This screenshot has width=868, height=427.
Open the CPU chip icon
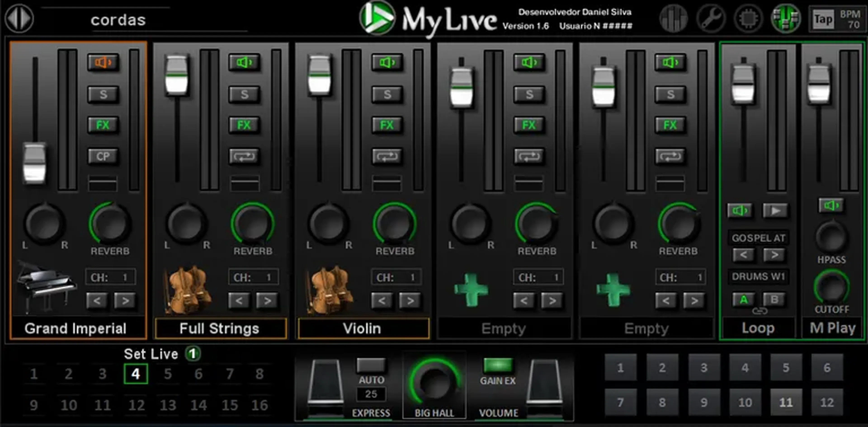pyautogui.click(x=748, y=19)
